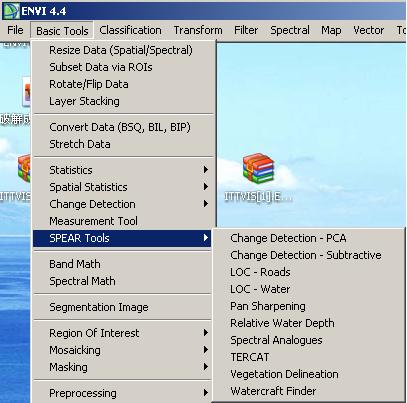Open the Vector menu
The width and height of the screenshot is (407, 403).
point(369,30)
